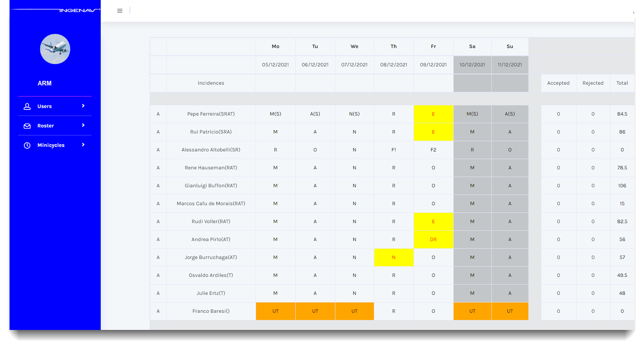Open the Roster menu entry
Image resolution: width=644 pixels, height=349 pixels.
45,125
